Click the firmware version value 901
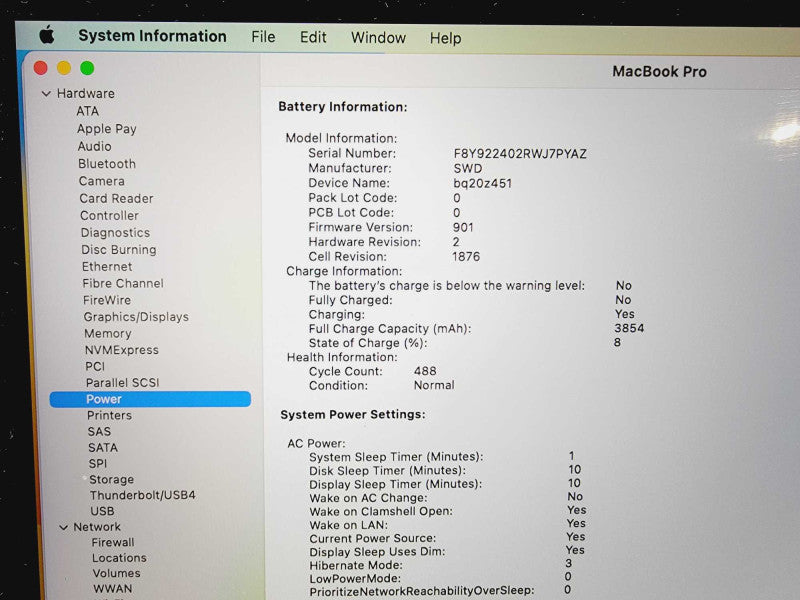The height and width of the screenshot is (600, 800). [x=463, y=227]
